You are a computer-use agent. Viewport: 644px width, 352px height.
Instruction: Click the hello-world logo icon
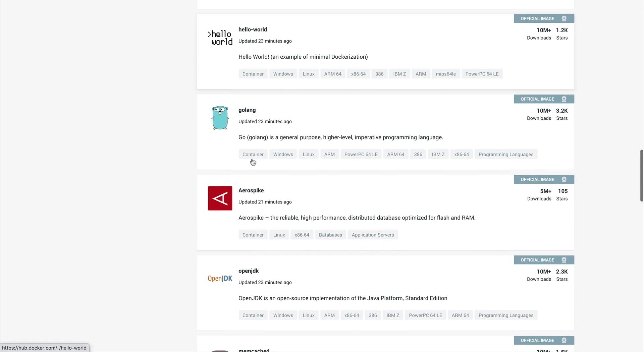pos(220,38)
